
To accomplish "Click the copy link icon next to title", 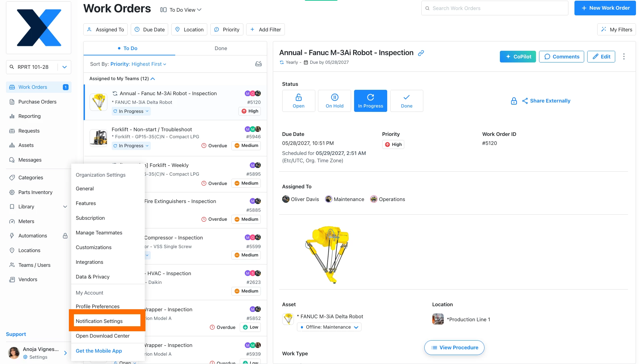I will pos(421,53).
